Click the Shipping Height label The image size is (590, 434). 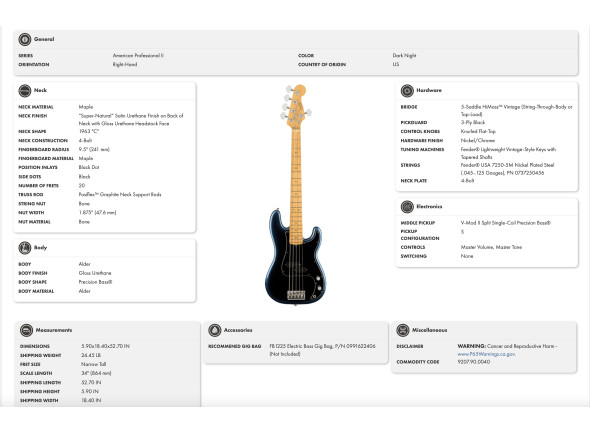coord(40,391)
